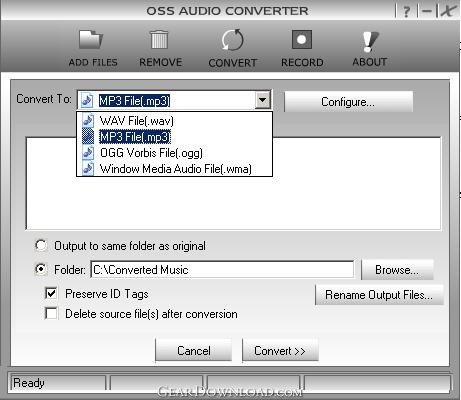Close the OSS Audio Converter window
Image resolution: width=461 pixels, height=400 pixels.
(x=448, y=10)
